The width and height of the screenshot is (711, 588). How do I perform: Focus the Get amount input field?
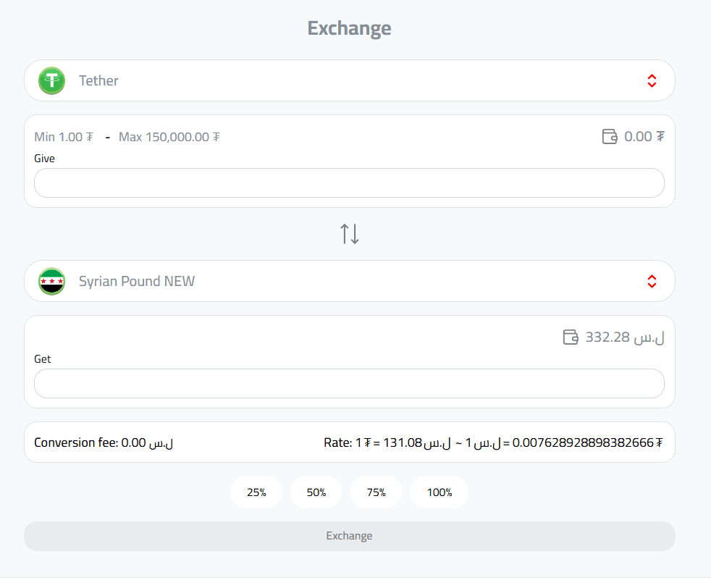click(x=349, y=384)
